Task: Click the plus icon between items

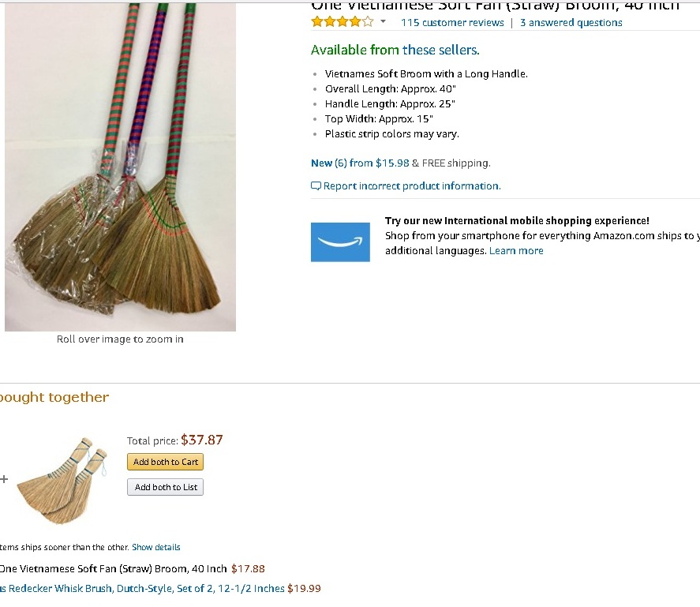Action: (4, 479)
